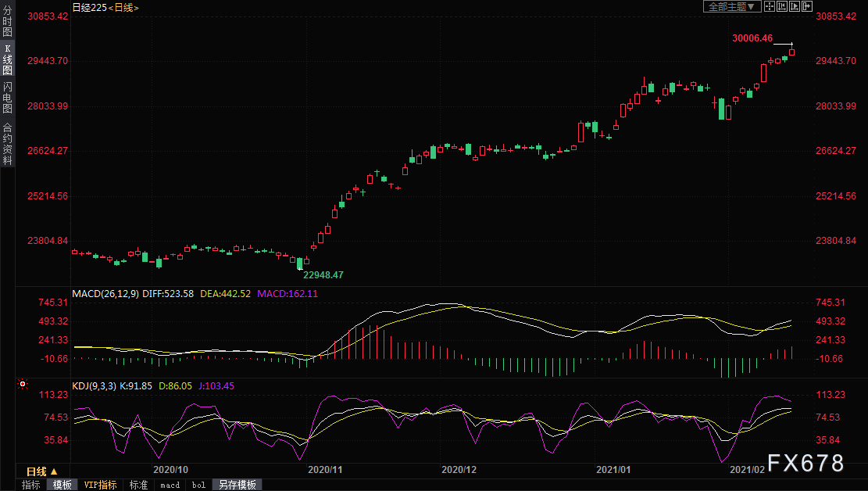Click the MACD(26,12,9) indicator label

(x=105, y=294)
